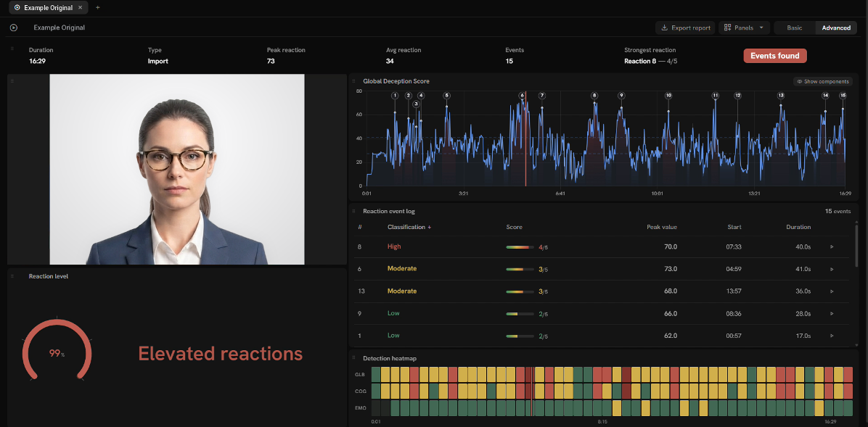The width and height of the screenshot is (868, 427).
Task: Jump to event marker 15 on the chart
Action: (x=843, y=96)
